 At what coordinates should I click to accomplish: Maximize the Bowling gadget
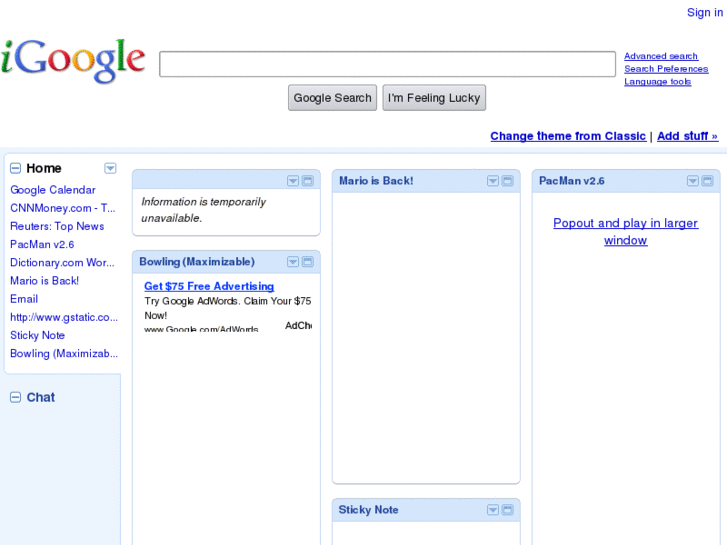click(x=308, y=262)
